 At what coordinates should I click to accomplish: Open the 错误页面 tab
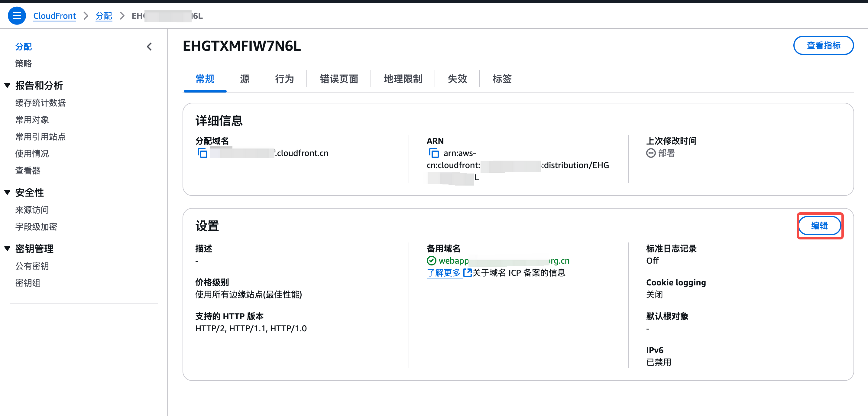pyautogui.click(x=339, y=79)
